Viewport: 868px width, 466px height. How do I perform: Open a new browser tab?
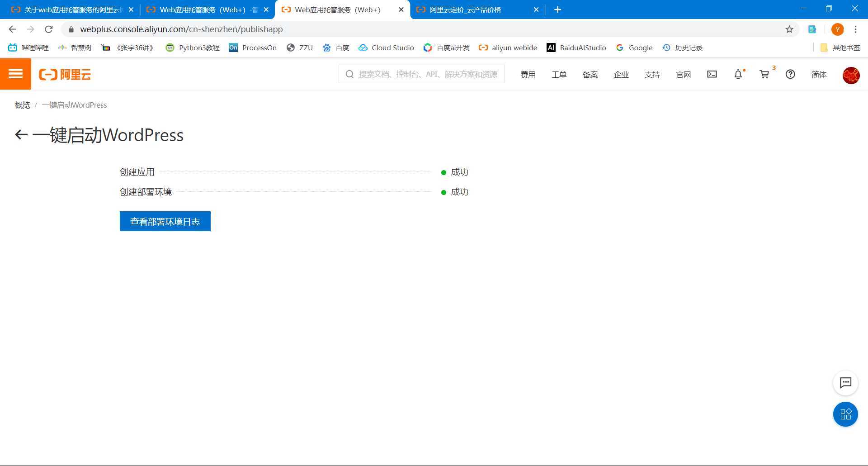click(x=557, y=10)
